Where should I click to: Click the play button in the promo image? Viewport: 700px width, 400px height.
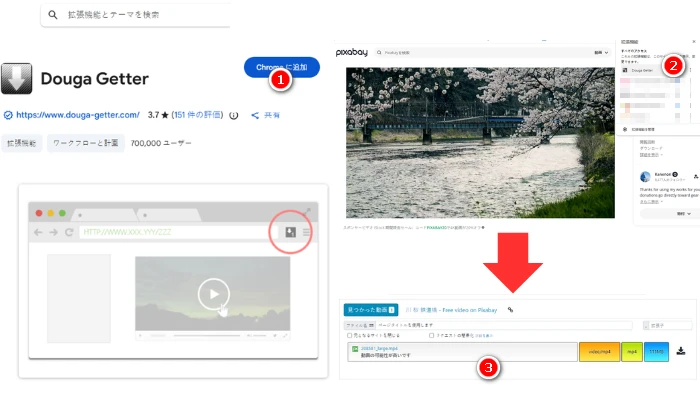click(x=214, y=294)
